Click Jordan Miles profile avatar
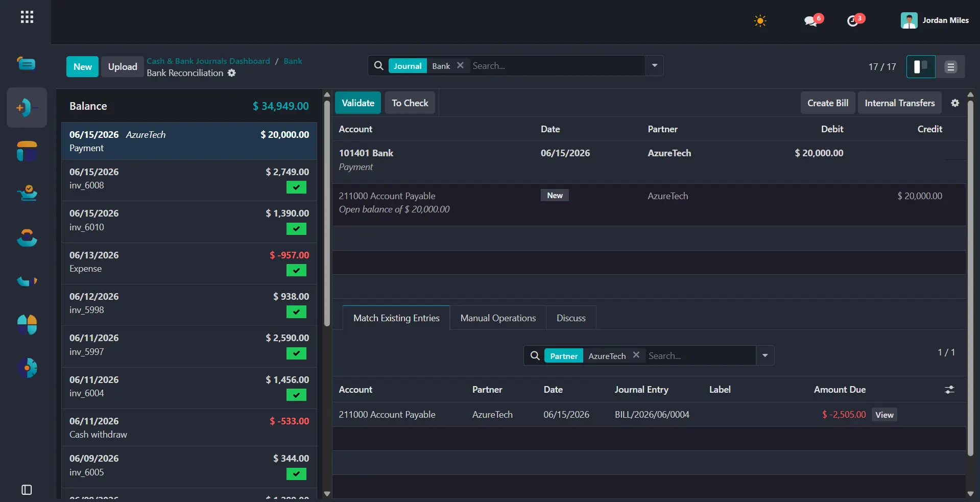This screenshot has width=980, height=502. click(909, 20)
